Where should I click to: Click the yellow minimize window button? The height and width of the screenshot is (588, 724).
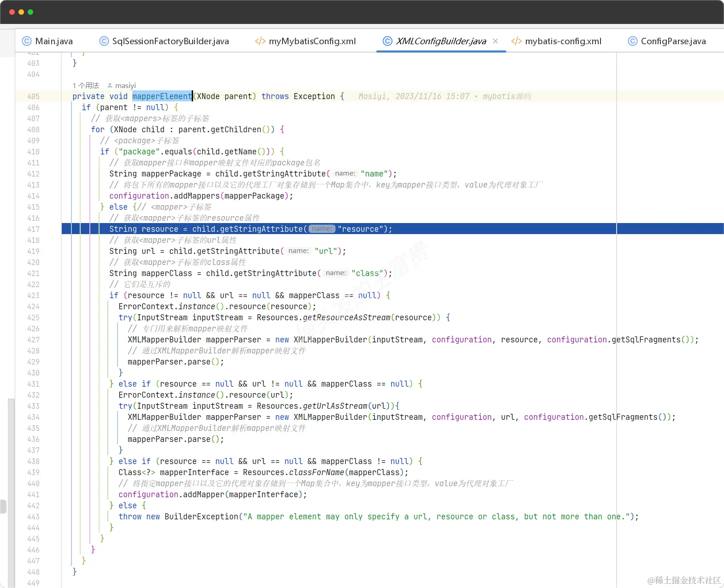click(x=21, y=12)
